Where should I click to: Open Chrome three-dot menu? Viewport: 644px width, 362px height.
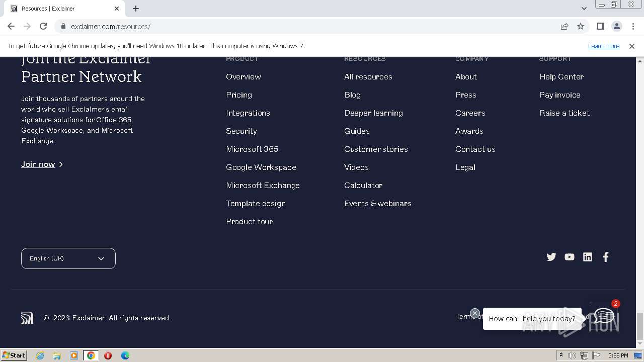click(632, 26)
